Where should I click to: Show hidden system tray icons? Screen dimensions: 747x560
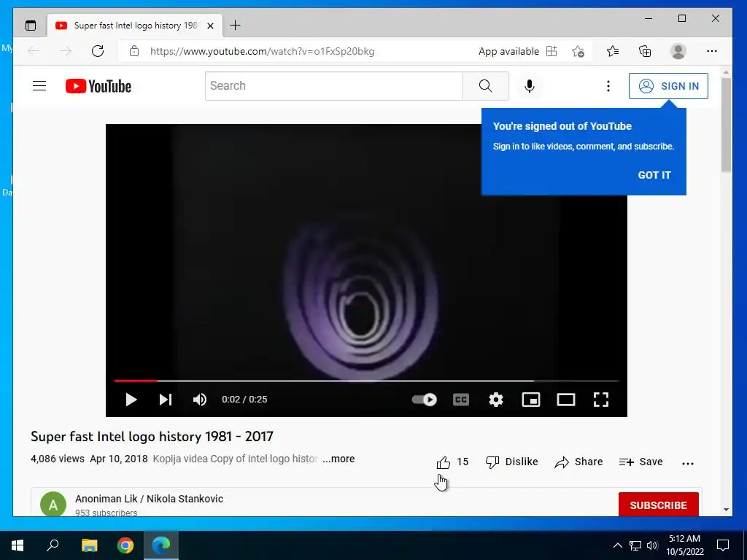617,545
